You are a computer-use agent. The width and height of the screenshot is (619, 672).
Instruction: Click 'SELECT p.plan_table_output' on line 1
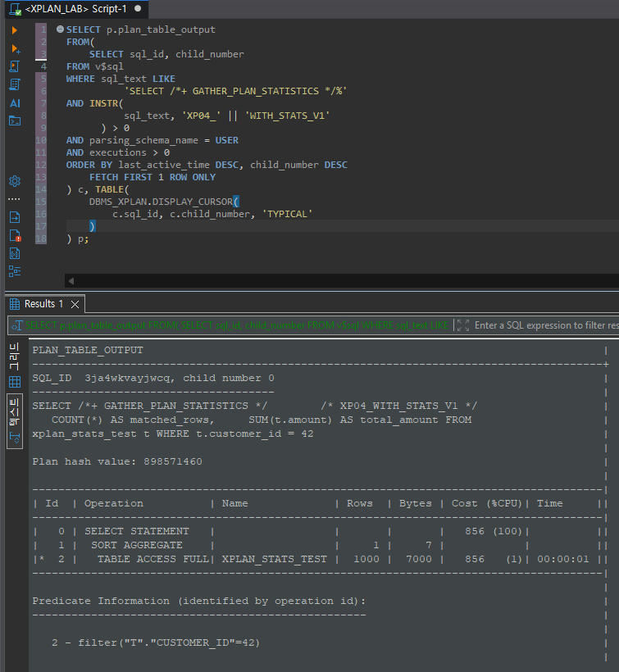click(x=140, y=30)
